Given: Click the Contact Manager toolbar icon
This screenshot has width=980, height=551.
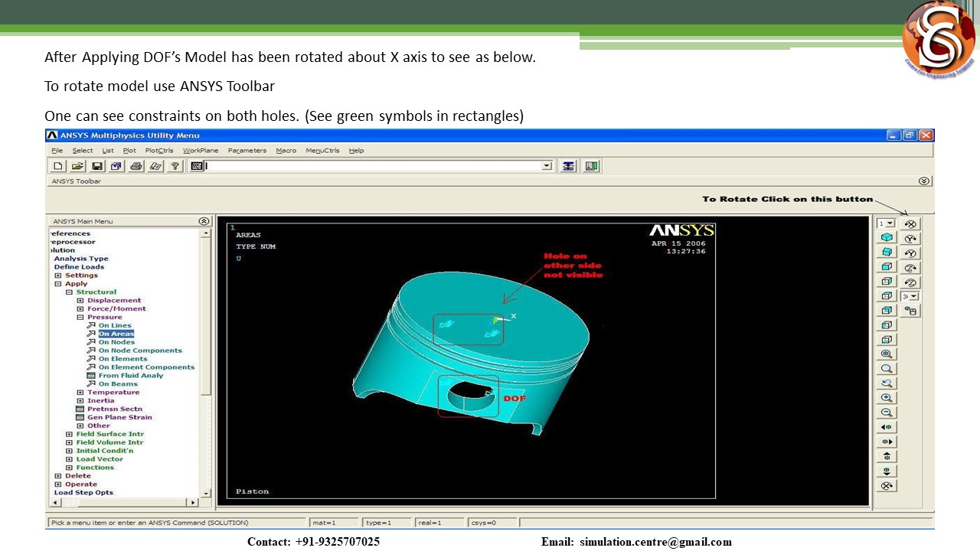Looking at the screenshot, I should [x=591, y=166].
